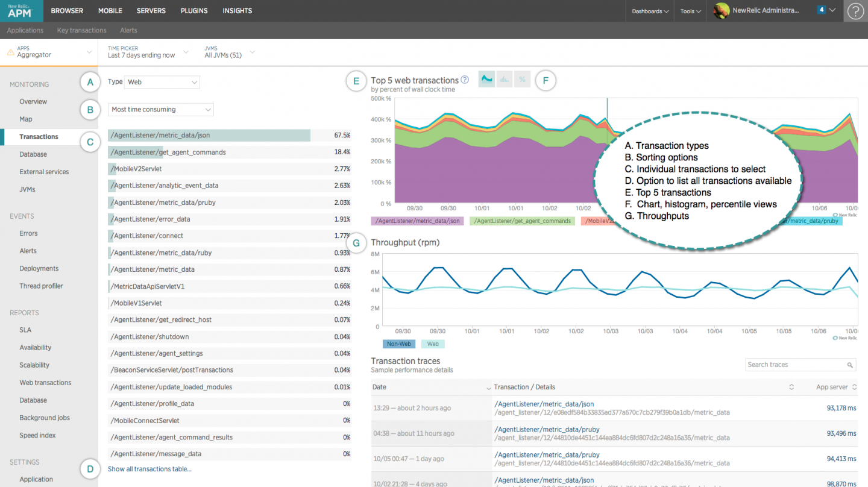Open the notifications badge showing 4

click(x=822, y=10)
